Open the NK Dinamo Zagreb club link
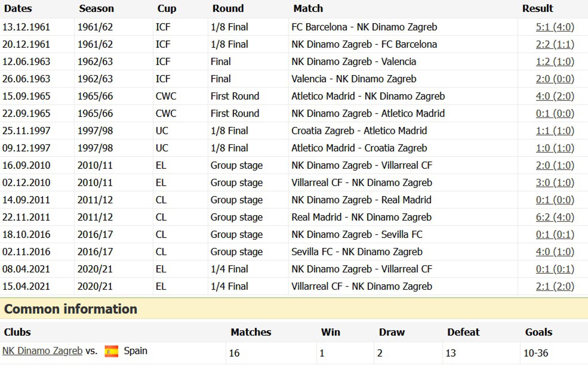The width and height of the screenshot is (588, 372). point(42,351)
